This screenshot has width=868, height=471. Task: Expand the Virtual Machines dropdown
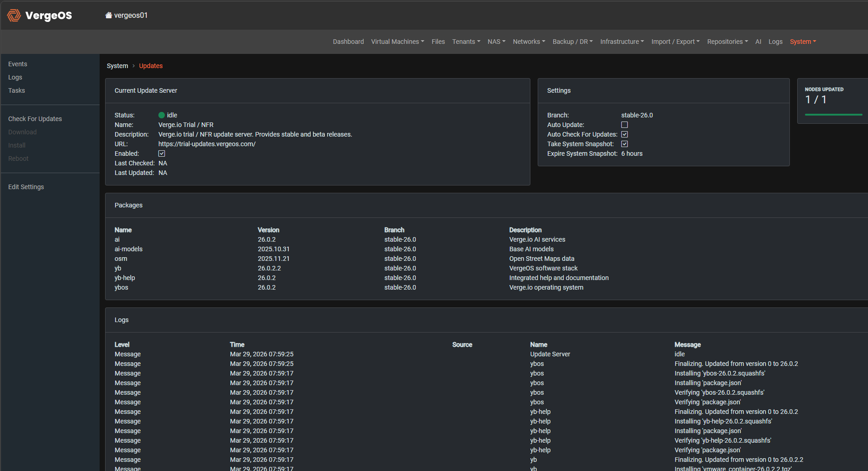point(397,42)
